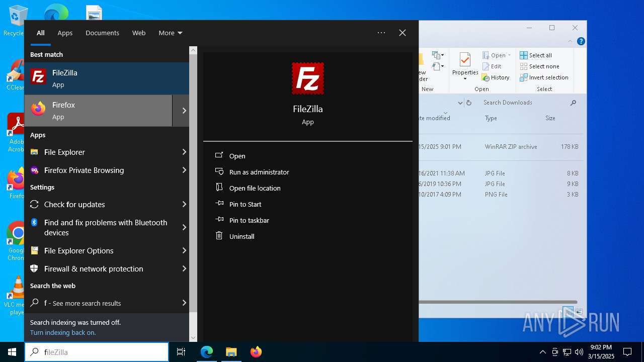Select the PNG File row
The height and width of the screenshot is (362, 644).
(x=501, y=195)
